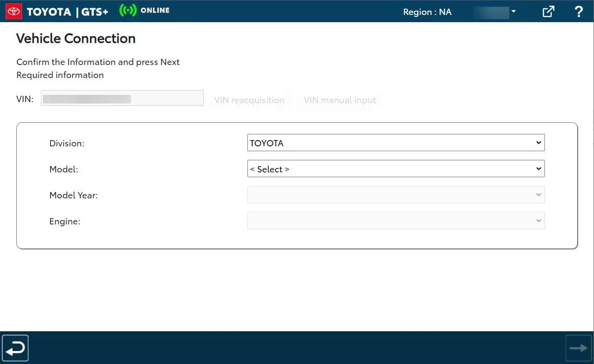Go back using the return arrow button

pos(15,348)
